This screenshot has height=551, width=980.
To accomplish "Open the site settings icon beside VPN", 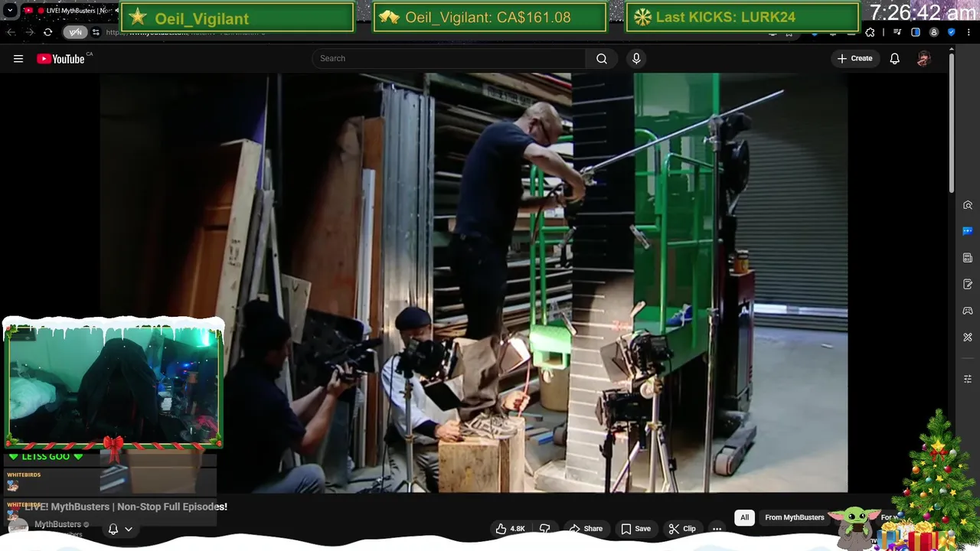I will (96, 32).
